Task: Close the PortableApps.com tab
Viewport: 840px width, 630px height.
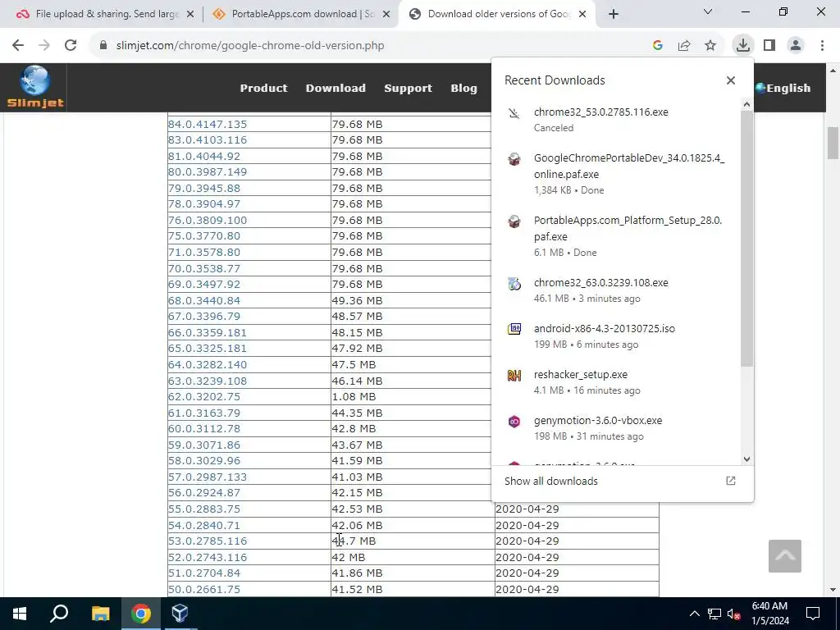Action: (386, 14)
